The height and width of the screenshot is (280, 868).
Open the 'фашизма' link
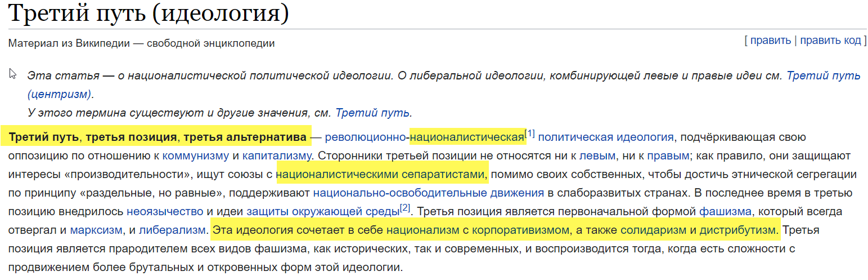[725, 212]
